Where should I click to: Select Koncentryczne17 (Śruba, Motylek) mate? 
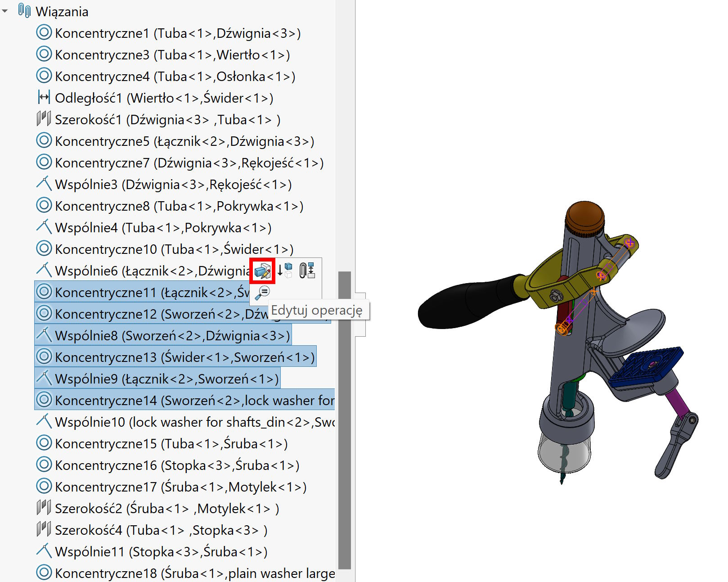coord(180,487)
